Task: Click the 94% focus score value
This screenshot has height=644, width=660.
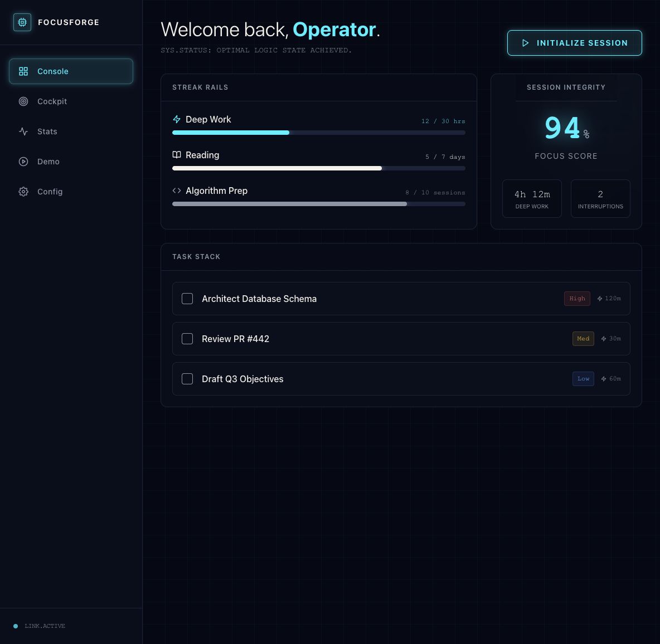Action: pos(566,128)
